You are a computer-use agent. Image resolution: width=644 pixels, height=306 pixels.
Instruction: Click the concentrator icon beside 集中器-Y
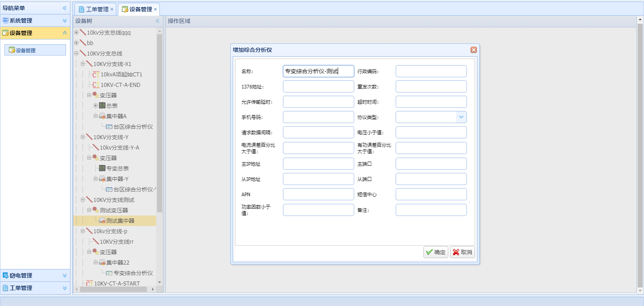102,179
